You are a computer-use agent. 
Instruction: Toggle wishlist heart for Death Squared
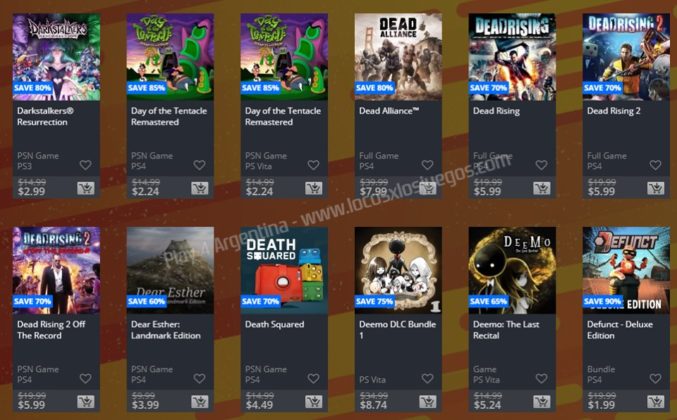coord(313,379)
